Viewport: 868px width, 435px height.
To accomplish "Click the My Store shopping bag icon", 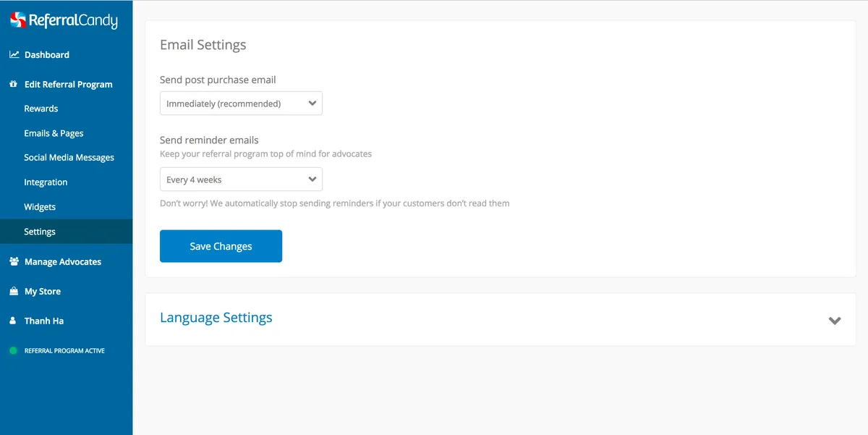I will point(14,292).
